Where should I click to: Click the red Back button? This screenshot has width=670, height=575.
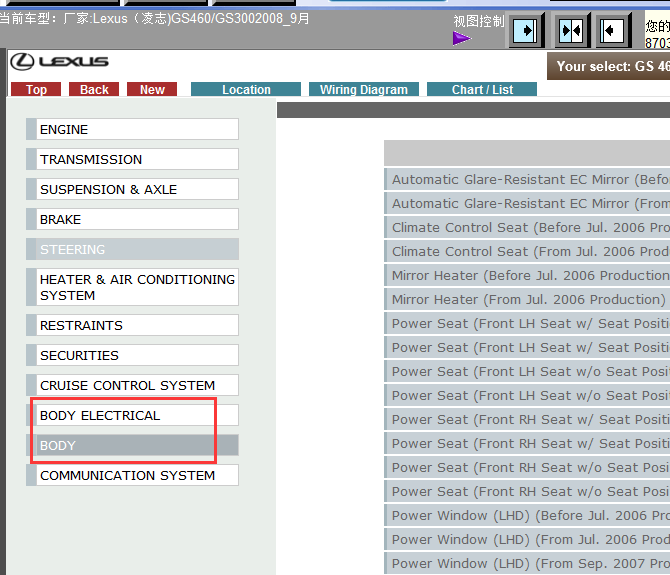(x=94, y=89)
